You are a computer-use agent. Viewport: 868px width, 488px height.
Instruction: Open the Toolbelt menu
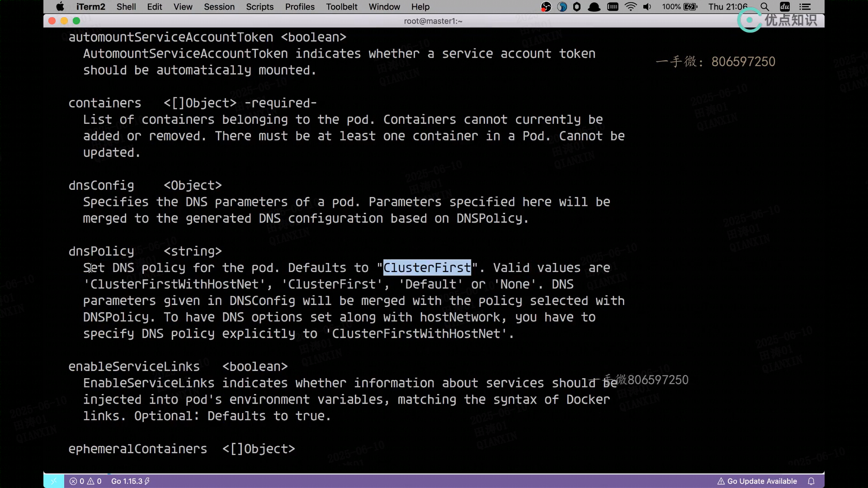(x=341, y=7)
